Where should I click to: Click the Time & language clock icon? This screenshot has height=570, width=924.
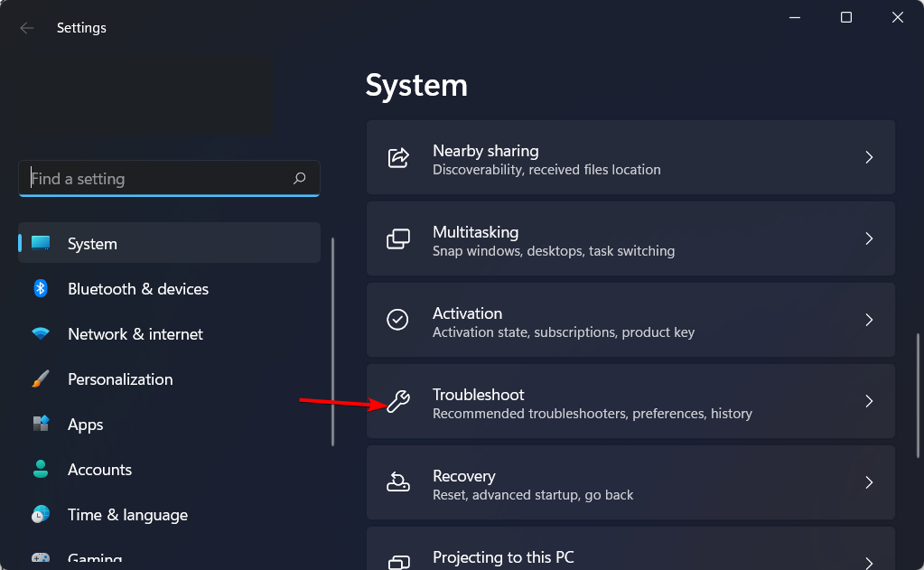click(x=41, y=514)
